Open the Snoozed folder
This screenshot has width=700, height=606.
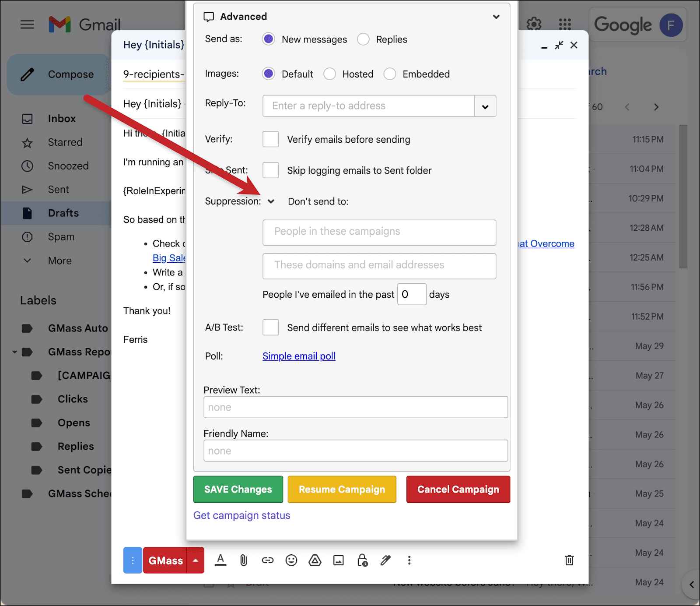pos(68,166)
